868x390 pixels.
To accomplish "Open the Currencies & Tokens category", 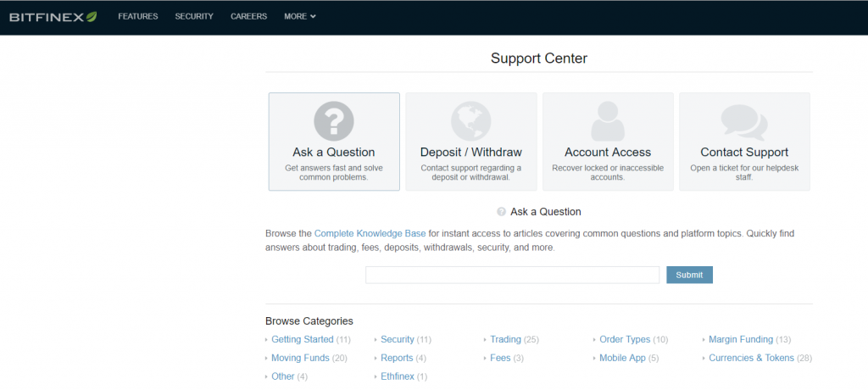I will 751,359.
